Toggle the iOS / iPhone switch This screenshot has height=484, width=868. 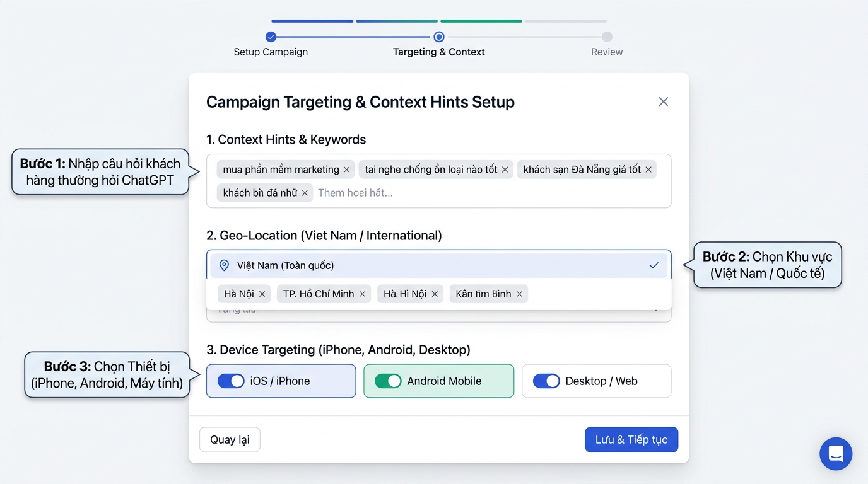coord(231,381)
